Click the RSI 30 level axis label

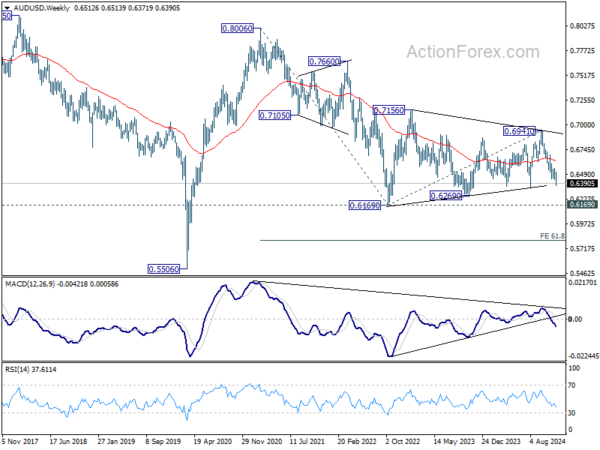click(572, 413)
